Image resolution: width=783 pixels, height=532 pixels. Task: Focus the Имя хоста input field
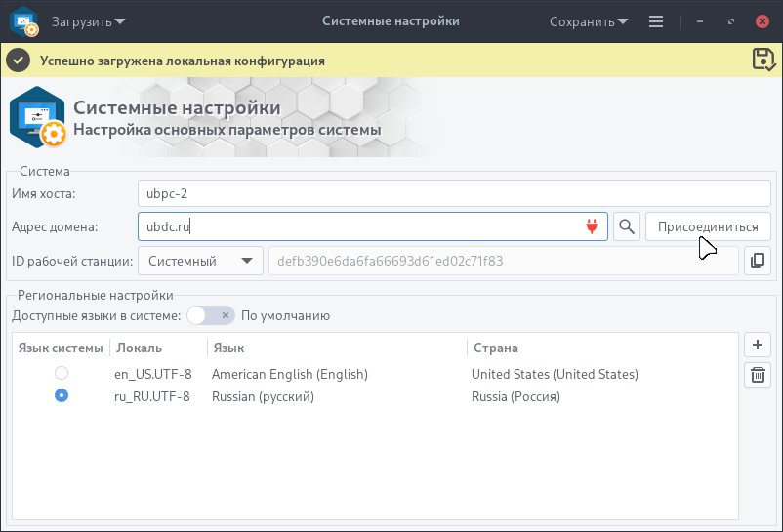454,193
